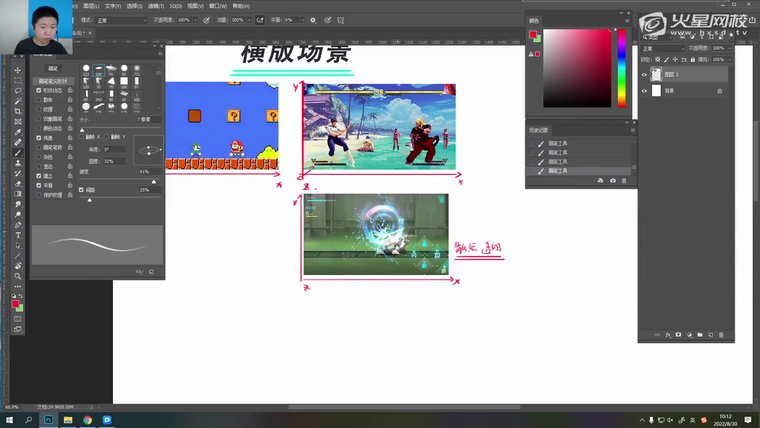This screenshot has width=760, height=428.
Task: Hide the 图层 2 layer with eye icon
Action: pyautogui.click(x=644, y=74)
